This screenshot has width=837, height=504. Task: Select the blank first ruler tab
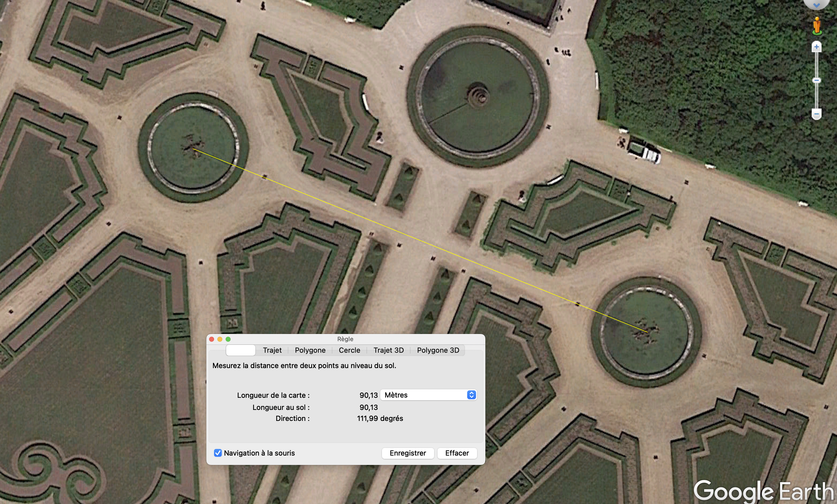[x=240, y=350]
